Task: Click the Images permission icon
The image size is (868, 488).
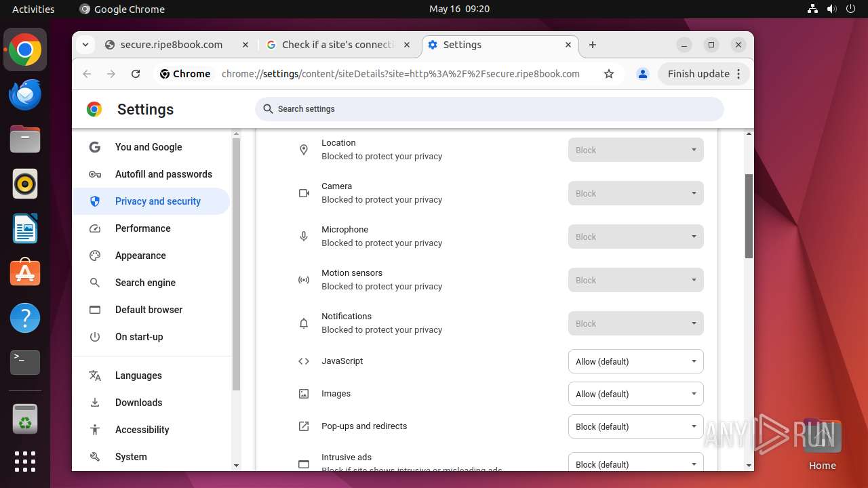Action: [304, 394]
